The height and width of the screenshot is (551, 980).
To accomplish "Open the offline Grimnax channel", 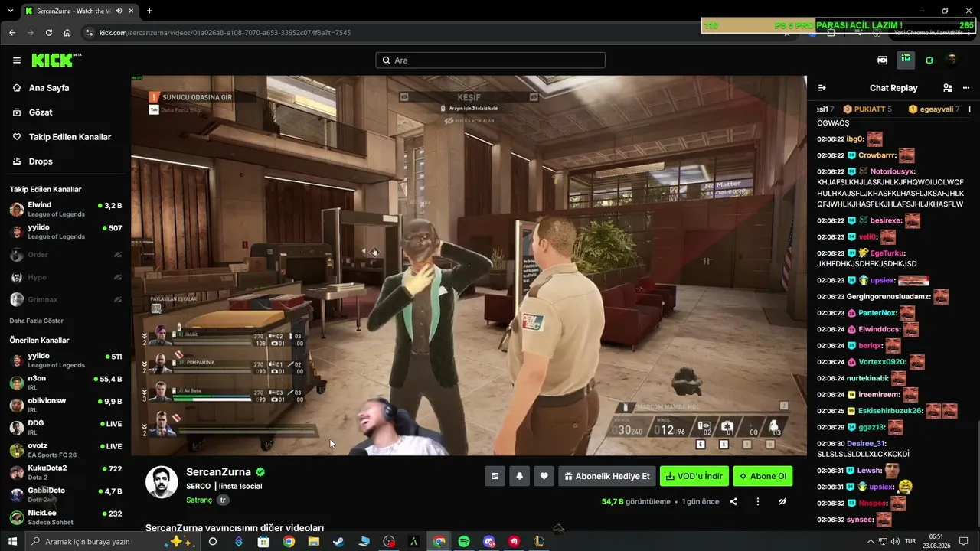I will 66,300.
